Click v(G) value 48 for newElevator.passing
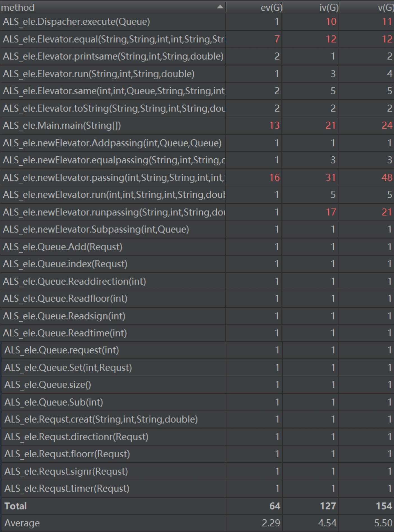Viewport: 394px width, 532px height. 387,177
